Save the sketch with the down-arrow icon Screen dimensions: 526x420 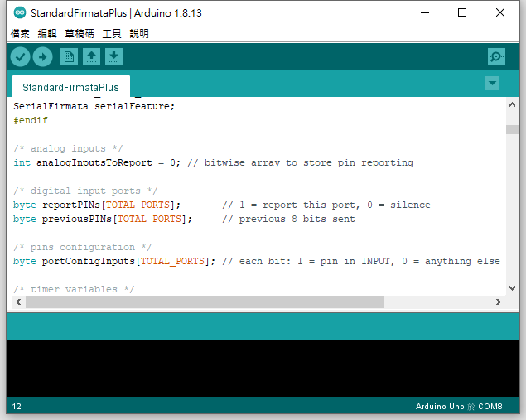[113, 56]
